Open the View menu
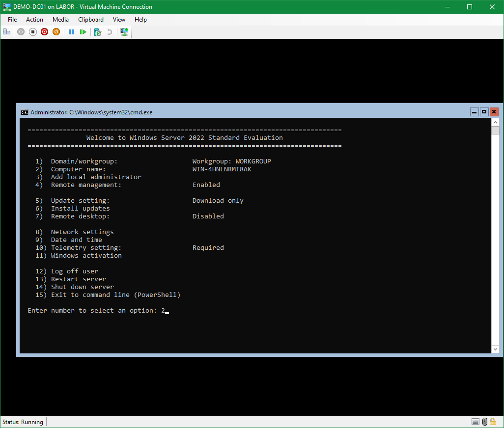Screen dimensions: 504x428 coord(119,20)
